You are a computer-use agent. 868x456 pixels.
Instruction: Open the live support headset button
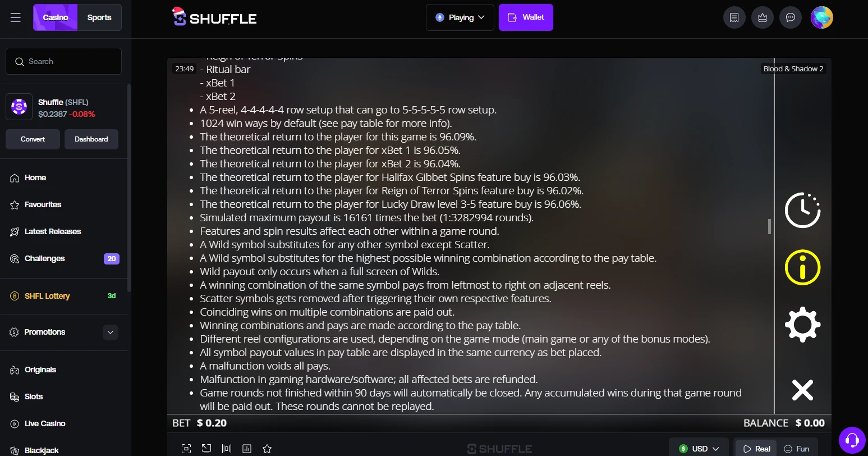tap(852, 440)
